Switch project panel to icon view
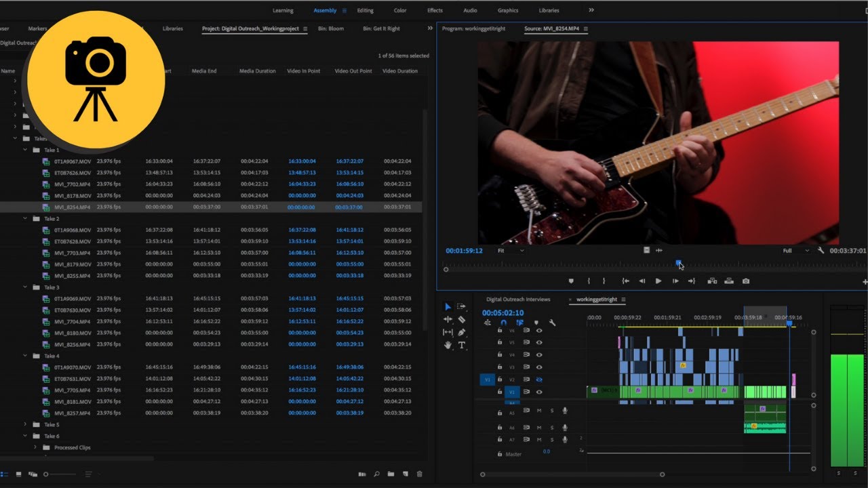868x488 pixels. point(19,474)
